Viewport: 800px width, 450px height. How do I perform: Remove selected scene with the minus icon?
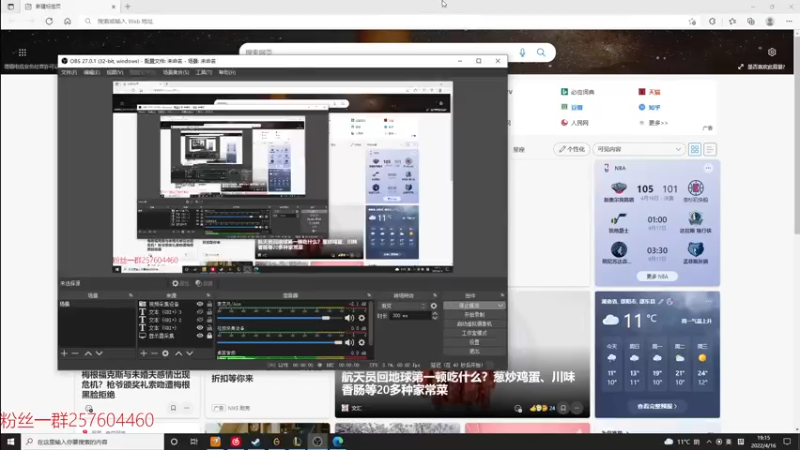pyautogui.click(x=75, y=353)
